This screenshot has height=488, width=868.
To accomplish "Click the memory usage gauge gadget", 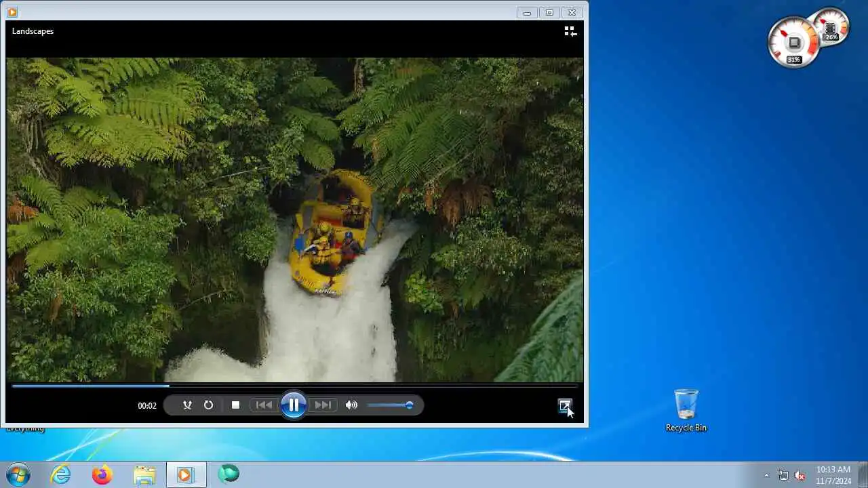I will [x=831, y=27].
